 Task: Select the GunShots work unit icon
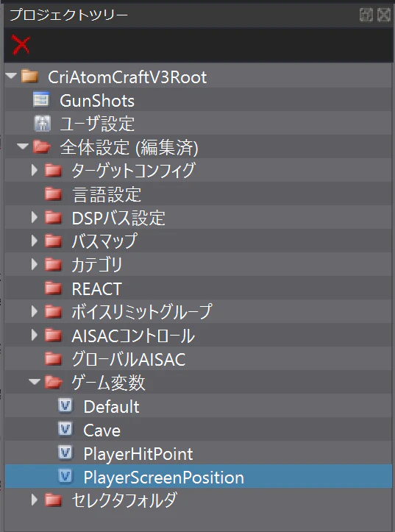(x=41, y=100)
